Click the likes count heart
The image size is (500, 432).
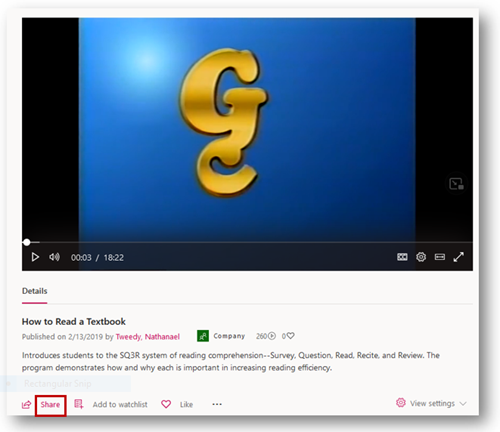[x=291, y=336]
